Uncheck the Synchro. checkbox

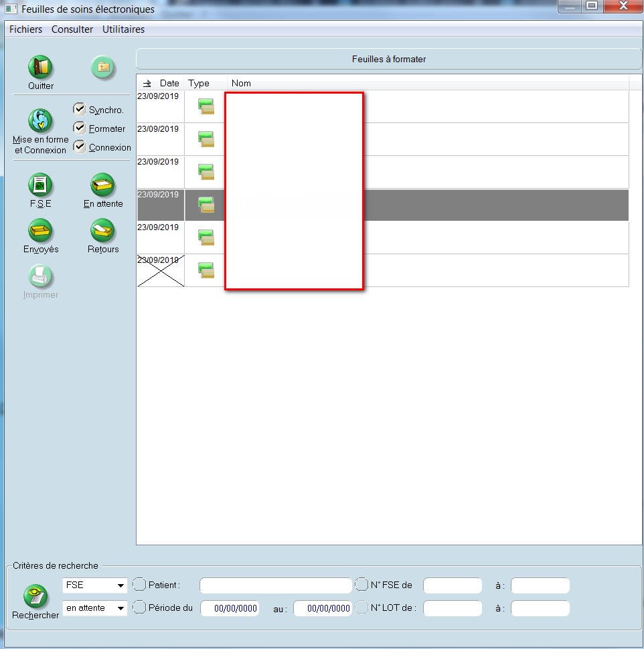[x=80, y=109]
